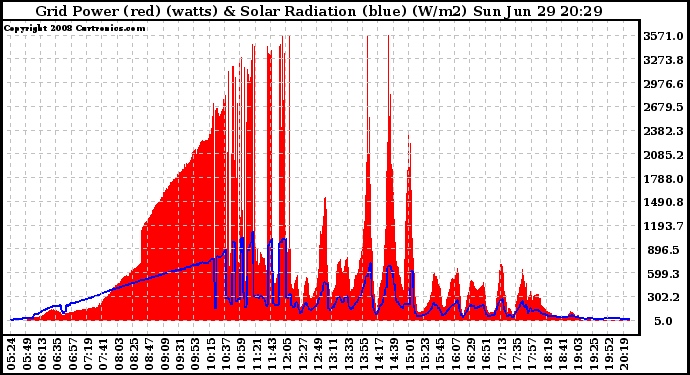Screen dimensions: 690x375
Task: Select the 06:57 x-axis label
Action: pos(73,353)
